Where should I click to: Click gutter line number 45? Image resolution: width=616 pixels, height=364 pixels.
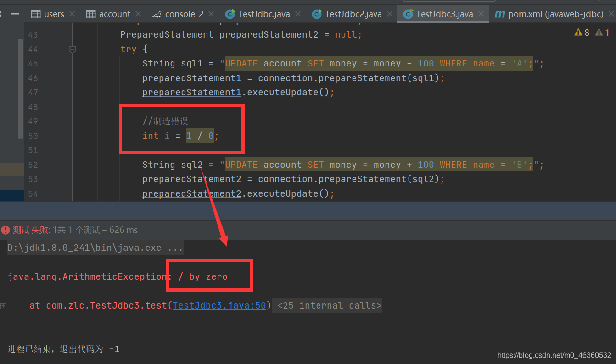coord(33,64)
